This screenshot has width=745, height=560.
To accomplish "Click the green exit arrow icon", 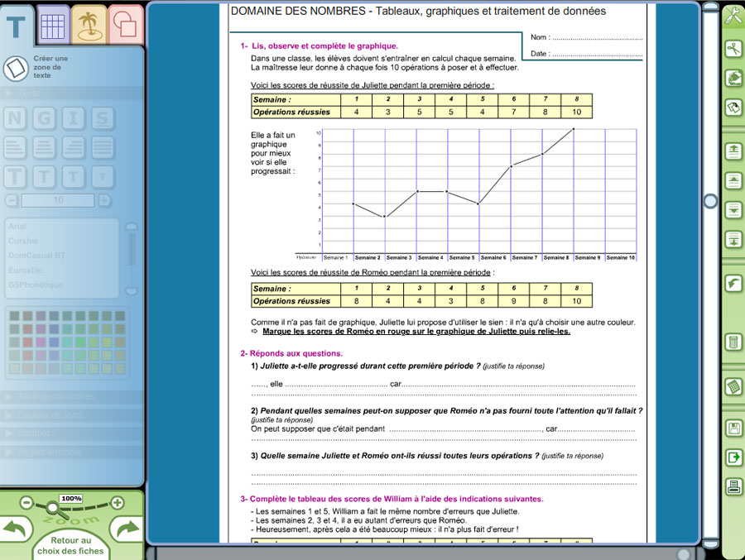I will 733,457.
